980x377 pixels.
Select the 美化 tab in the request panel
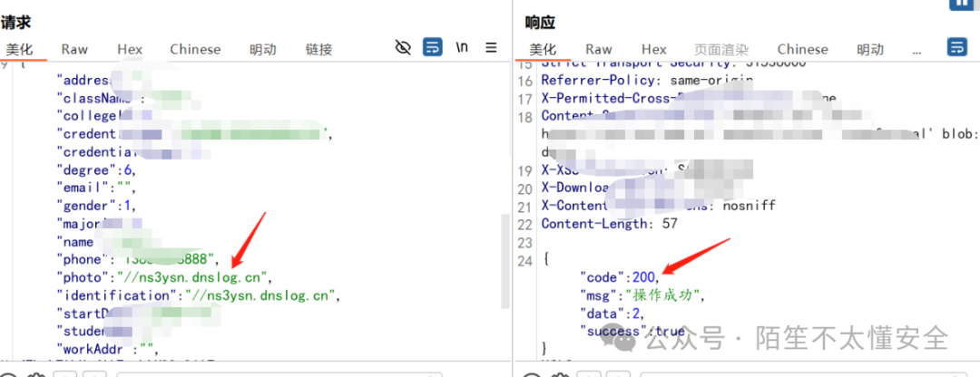19,49
